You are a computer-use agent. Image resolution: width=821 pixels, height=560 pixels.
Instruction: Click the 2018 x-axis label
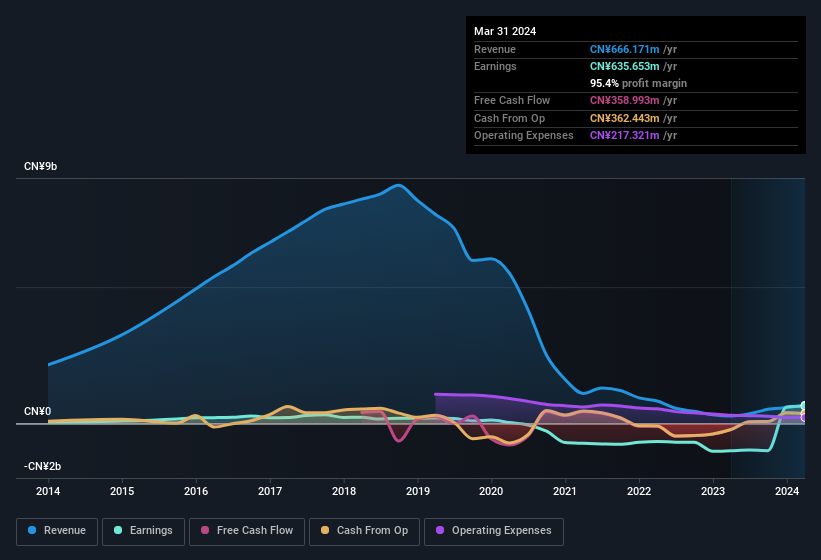[x=344, y=491]
